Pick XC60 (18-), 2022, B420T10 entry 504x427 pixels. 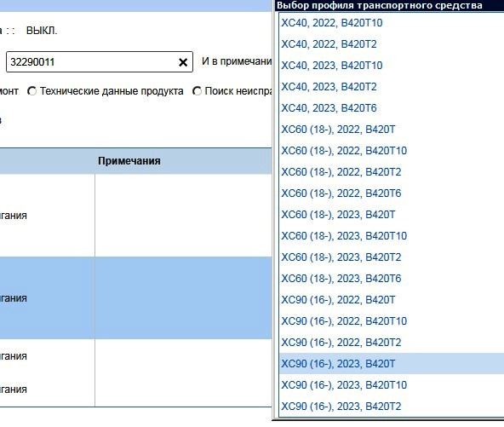[x=392, y=151]
